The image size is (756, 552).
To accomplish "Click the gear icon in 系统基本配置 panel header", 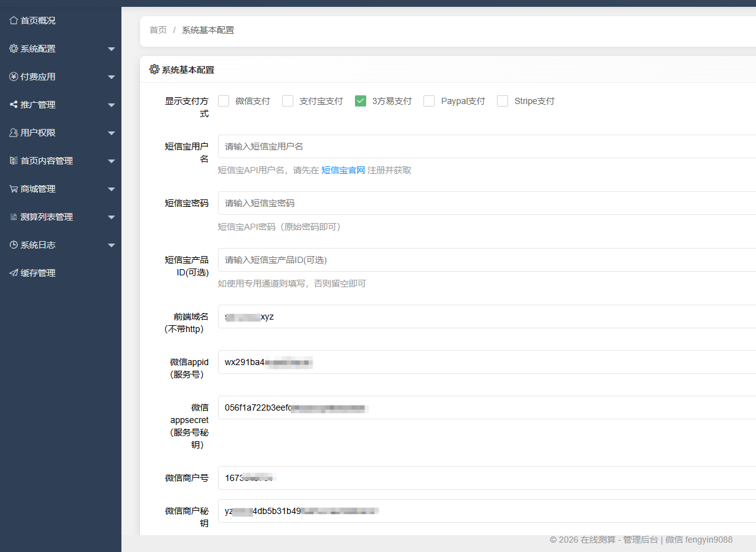I will coord(154,70).
